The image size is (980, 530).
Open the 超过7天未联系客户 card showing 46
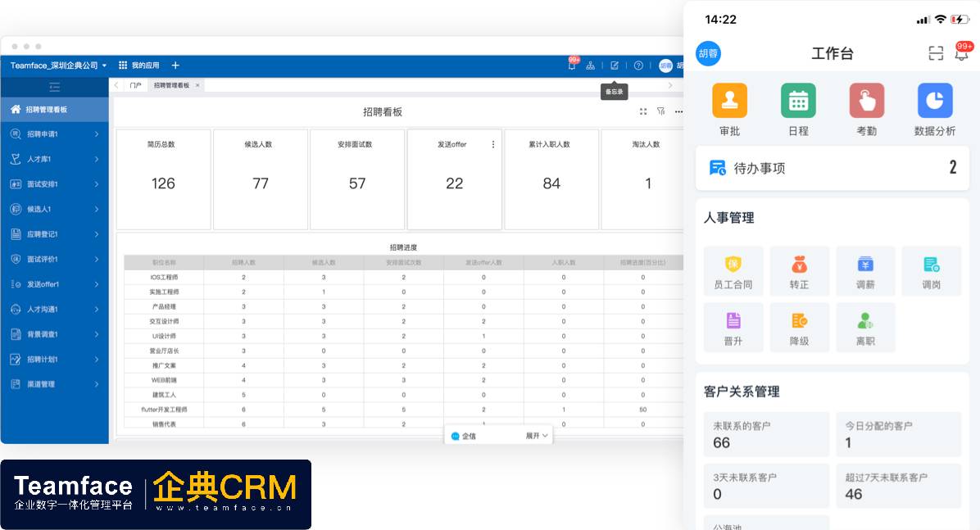click(x=899, y=486)
